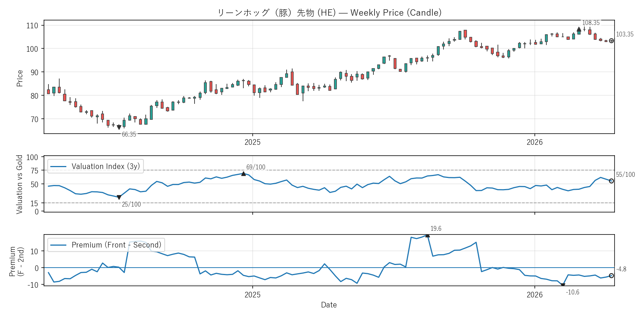Click the Valuation vs Gold axis label
The height and width of the screenshot is (316, 644).
tap(19, 184)
